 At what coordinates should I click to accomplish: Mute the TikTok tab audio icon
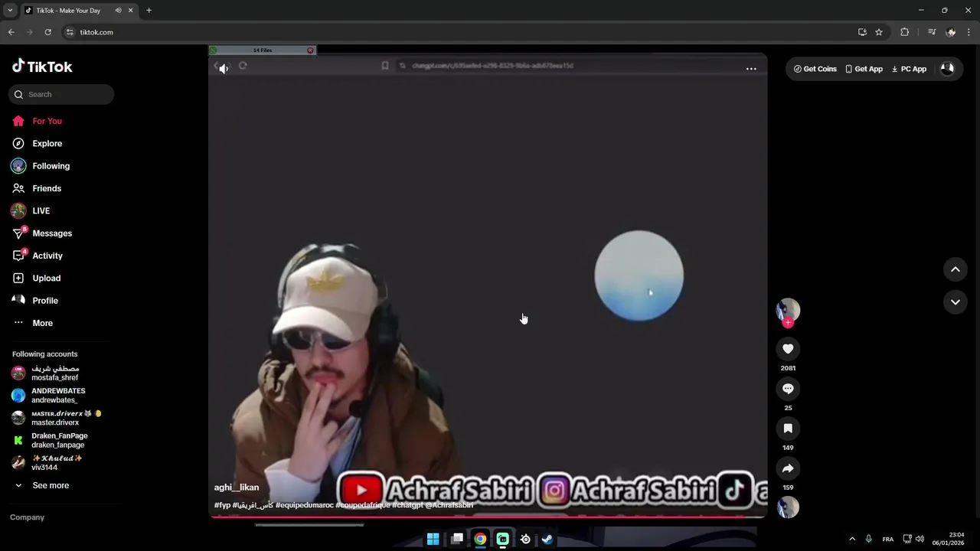pyautogui.click(x=118, y=11)
